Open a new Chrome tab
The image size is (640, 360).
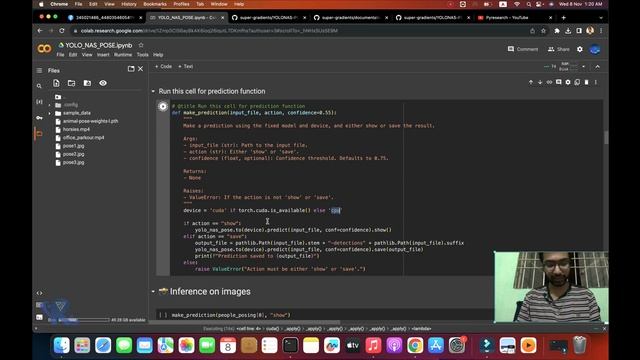(564, 18)
